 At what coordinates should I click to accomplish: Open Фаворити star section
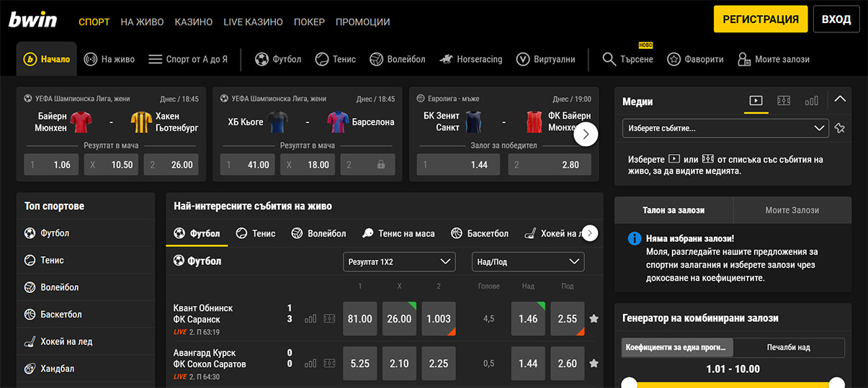[695, 59]
